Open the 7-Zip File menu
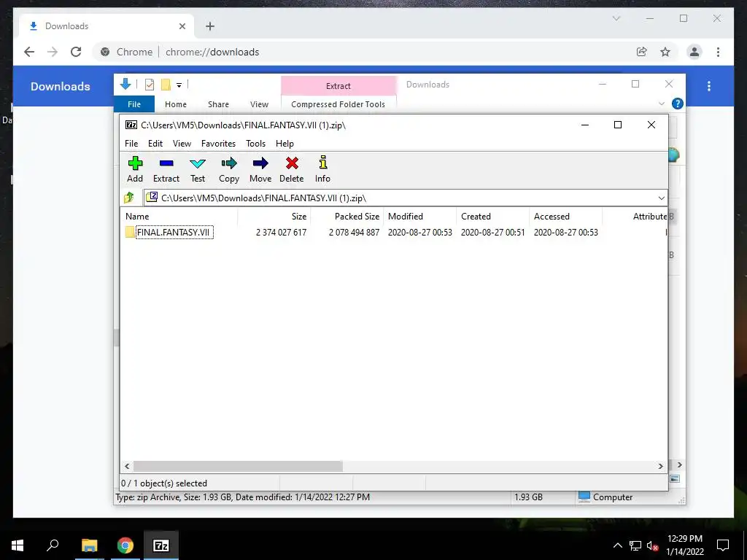 [131, 144]
